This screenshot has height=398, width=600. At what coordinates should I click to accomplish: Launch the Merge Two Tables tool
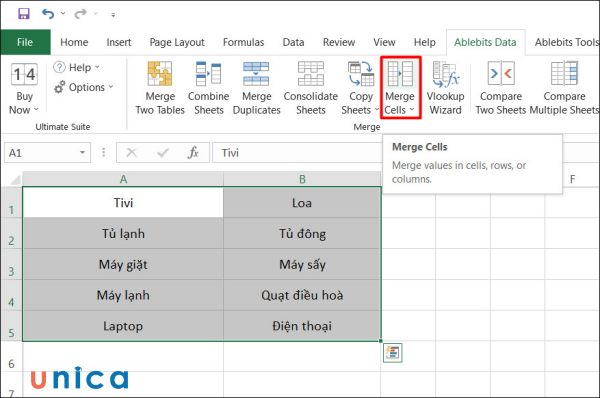pyautogui.click(x=160, y=88)
